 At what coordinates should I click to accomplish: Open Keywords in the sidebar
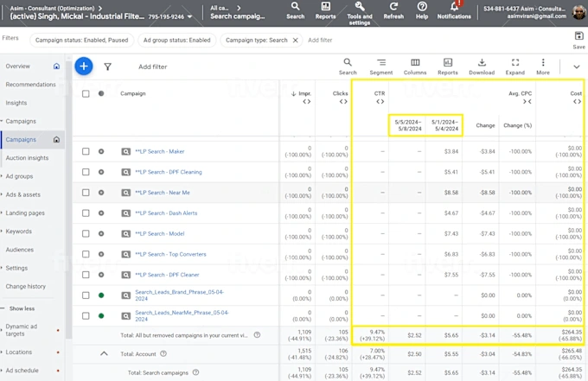18,232
